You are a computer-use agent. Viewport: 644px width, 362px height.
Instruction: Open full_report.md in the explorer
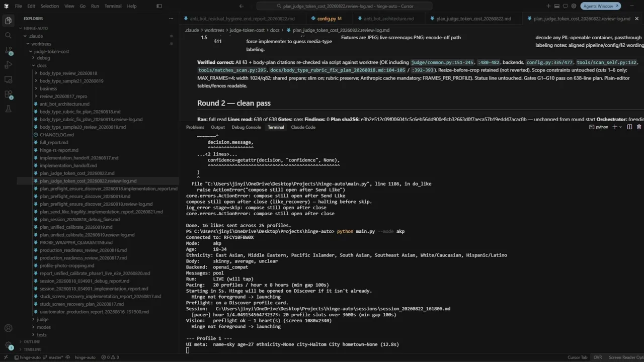point(54,142)
